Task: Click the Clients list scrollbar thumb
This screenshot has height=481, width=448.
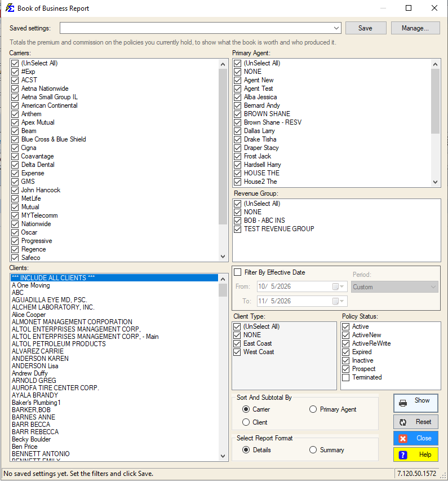Action: [223, 290]
